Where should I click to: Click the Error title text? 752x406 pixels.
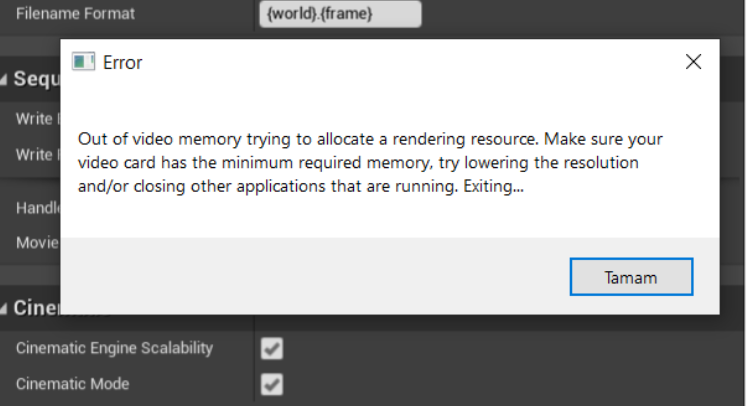click(x=123, y=62)
